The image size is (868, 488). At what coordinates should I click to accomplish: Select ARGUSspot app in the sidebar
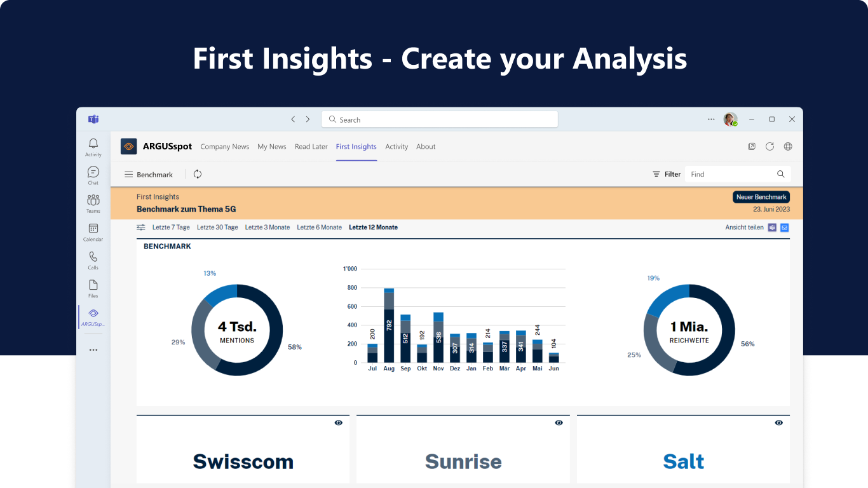[93, 317]
